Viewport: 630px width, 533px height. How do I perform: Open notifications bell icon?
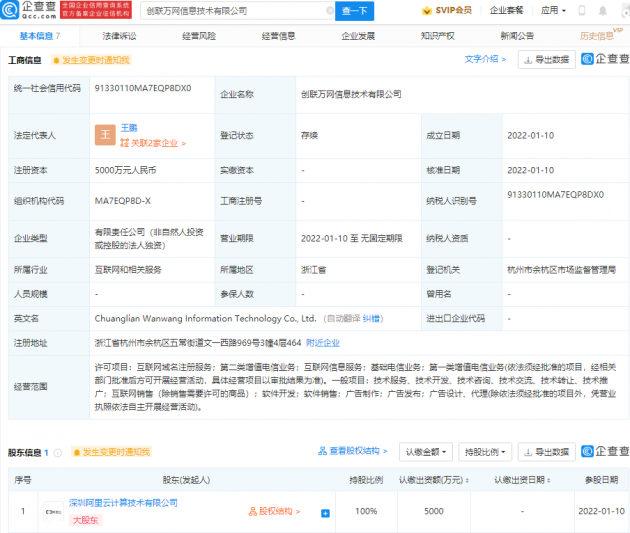603,10
